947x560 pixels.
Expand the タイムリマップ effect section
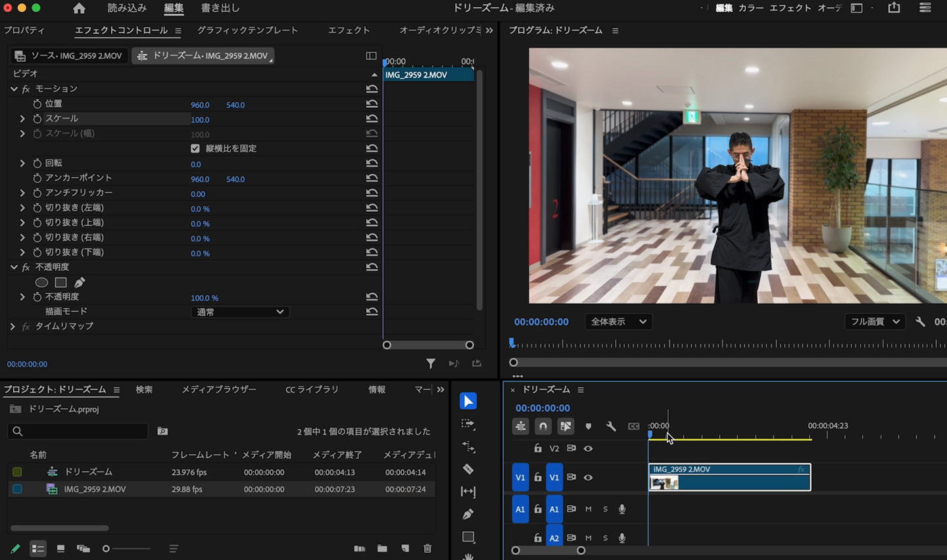coord(12,327)
